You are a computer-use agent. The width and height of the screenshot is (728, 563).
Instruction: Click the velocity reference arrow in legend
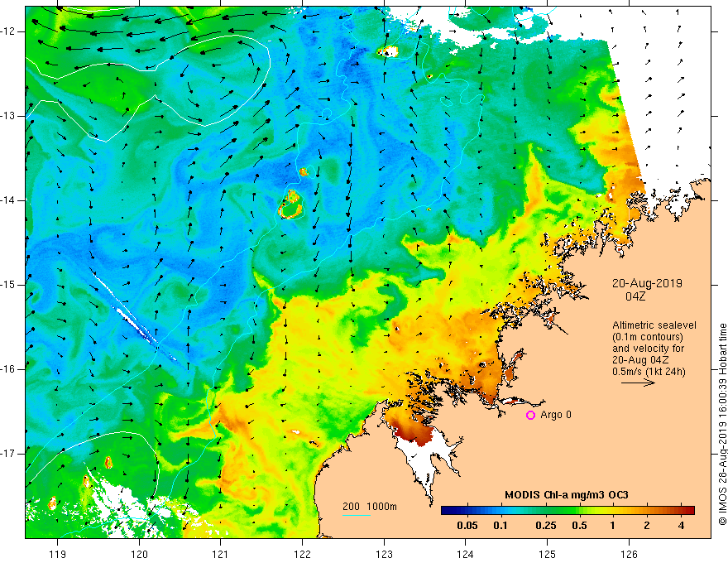coord(639,383)
